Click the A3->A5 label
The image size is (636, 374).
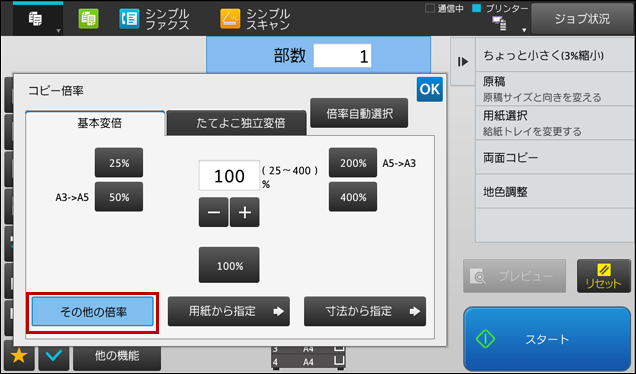tap(72, 198)
